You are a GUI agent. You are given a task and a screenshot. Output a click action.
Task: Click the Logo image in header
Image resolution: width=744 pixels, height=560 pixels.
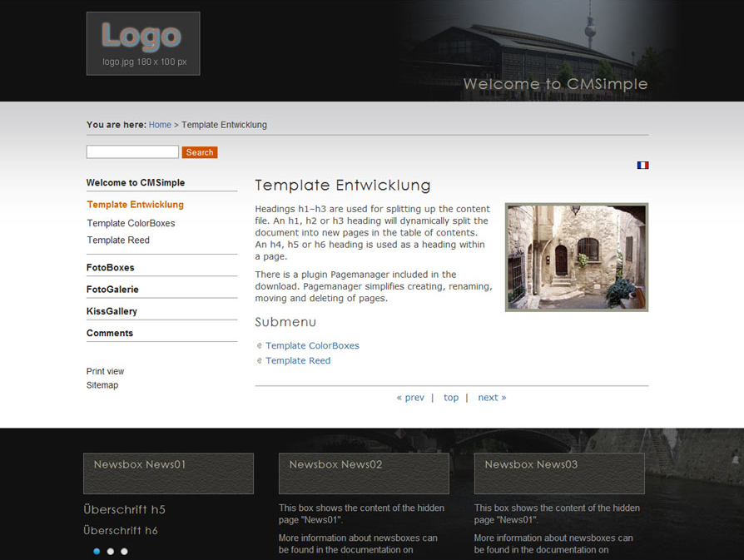pyautogui.click(x=143, y=43)
